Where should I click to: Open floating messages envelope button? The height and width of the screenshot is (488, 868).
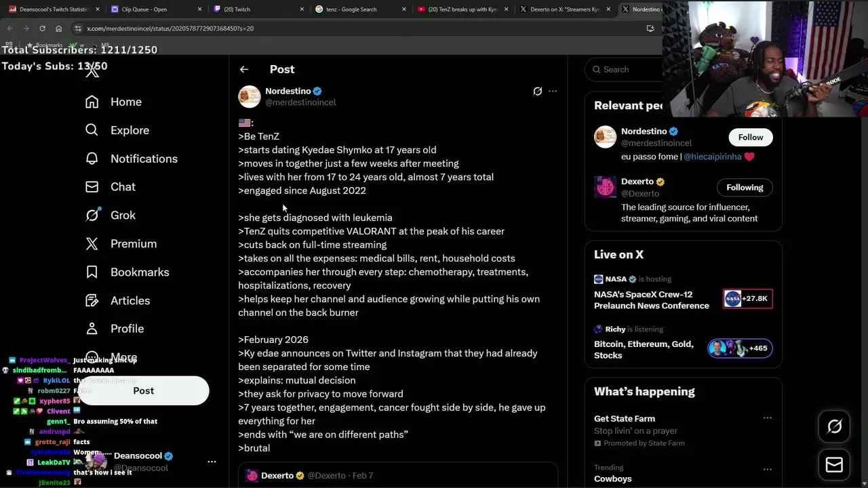[834, 465]
